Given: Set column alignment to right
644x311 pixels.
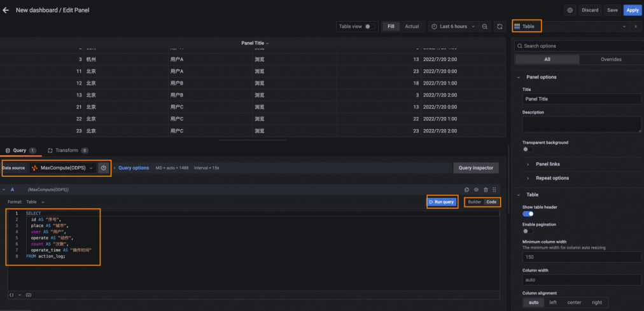Looking at the screenshot, I should (597, 302).
